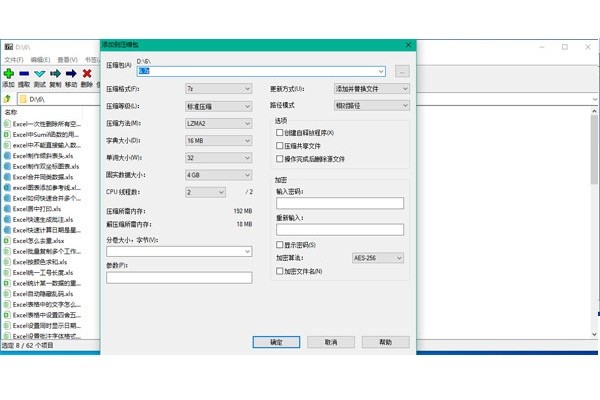The image size is (600, 400).
Task: Expand the 压缩等级 dropdown showing 标准压缩
Action: pos(218,106)
